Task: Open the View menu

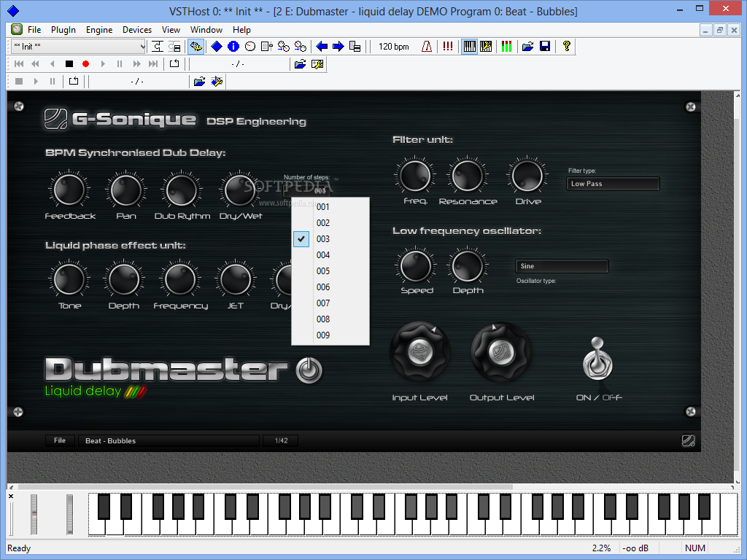Action: (171, 29)
